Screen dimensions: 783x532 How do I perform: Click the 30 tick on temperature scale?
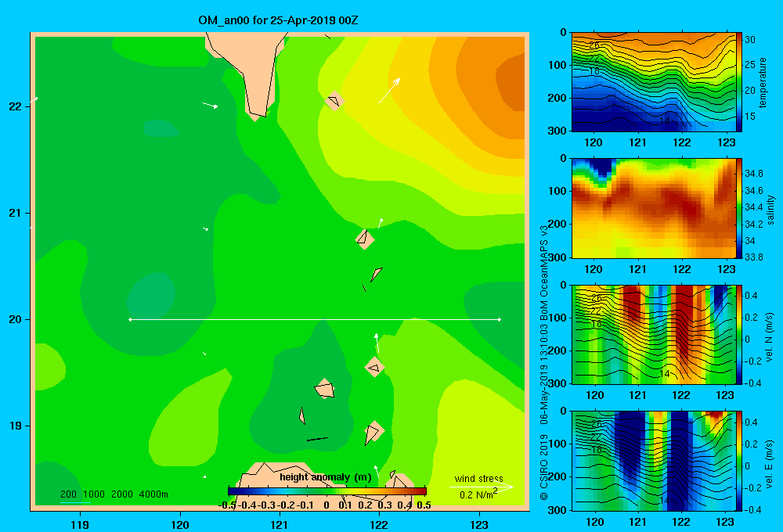click(x=750, y=40)
